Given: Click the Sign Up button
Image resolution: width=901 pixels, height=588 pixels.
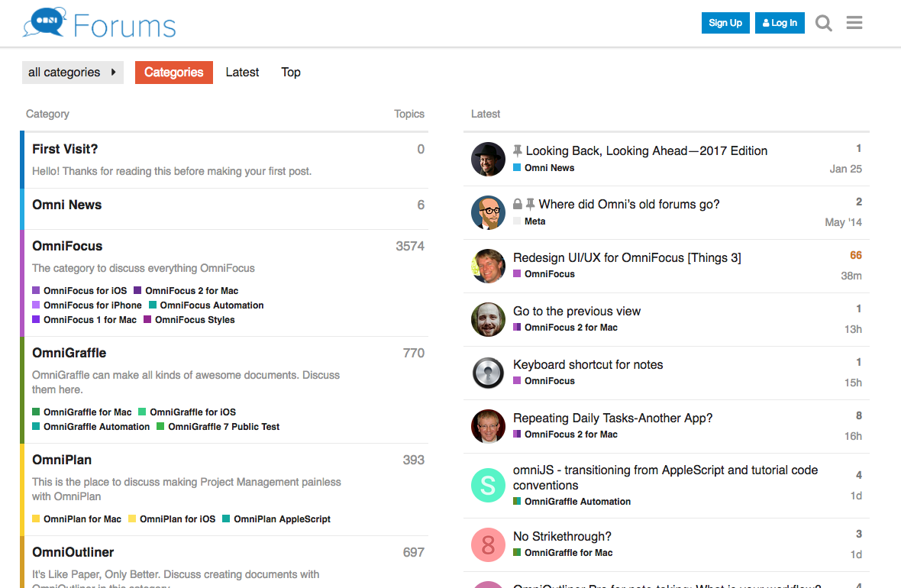Looking at the screenshot, I should [725, 23].
